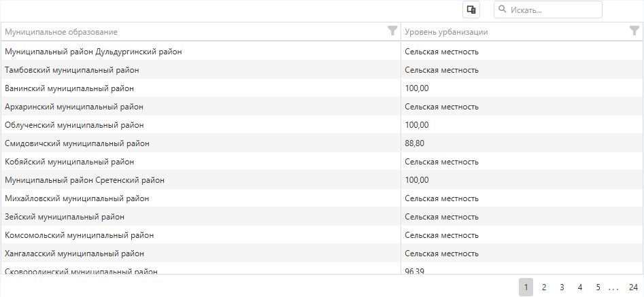Sort by Муниципальное образование column header
Viewport: 644px width, 297px height.
pyautogui.click(x=61, y=32)
